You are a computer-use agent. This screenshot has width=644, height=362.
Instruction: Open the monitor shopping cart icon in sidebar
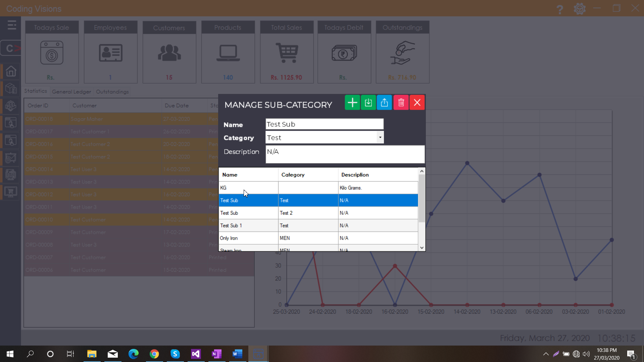click(11, 192)
